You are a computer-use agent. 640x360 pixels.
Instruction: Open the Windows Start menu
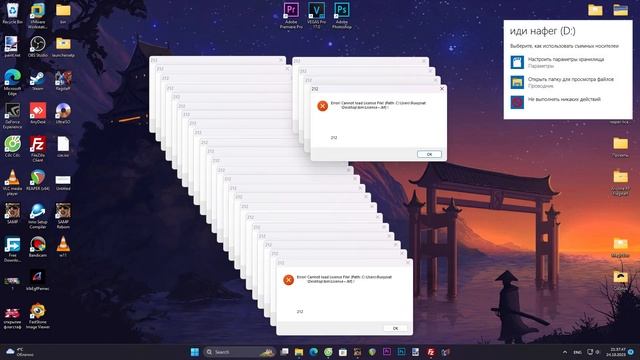click(195, 352)
